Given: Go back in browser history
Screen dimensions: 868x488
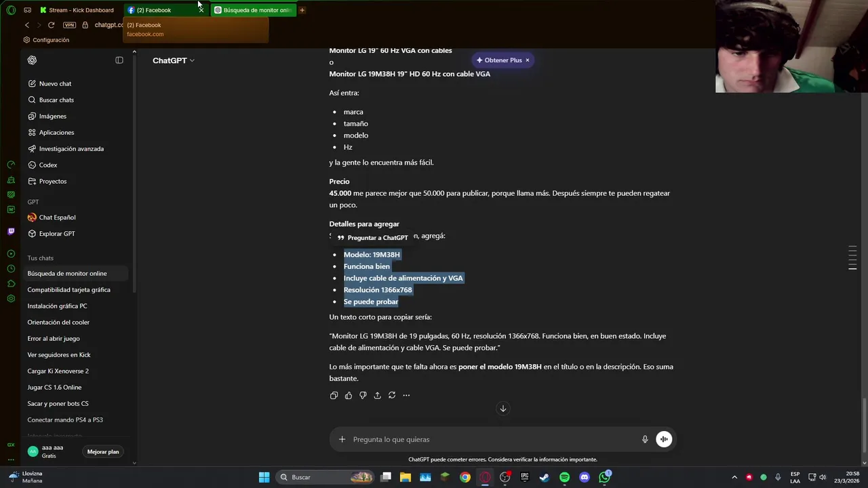Looking at the screenshot, I should click(27, 25).
